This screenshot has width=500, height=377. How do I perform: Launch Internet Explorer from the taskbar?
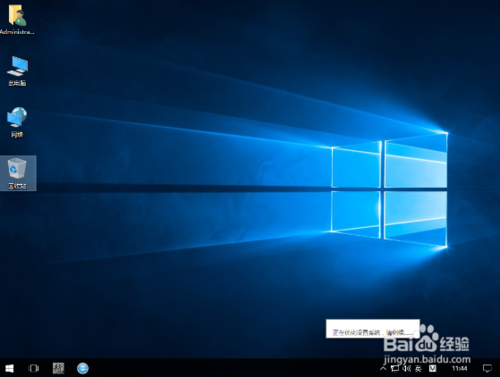click(x=83, y=368)
